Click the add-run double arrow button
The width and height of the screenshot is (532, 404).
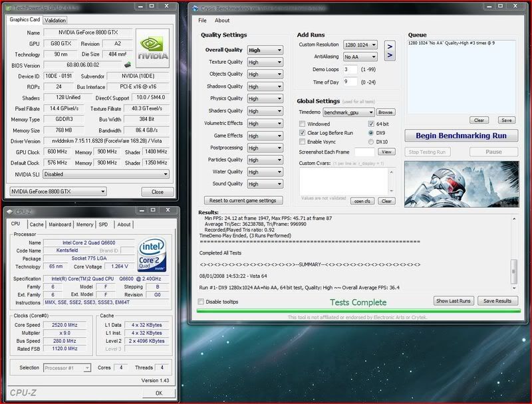click(390, 51)
